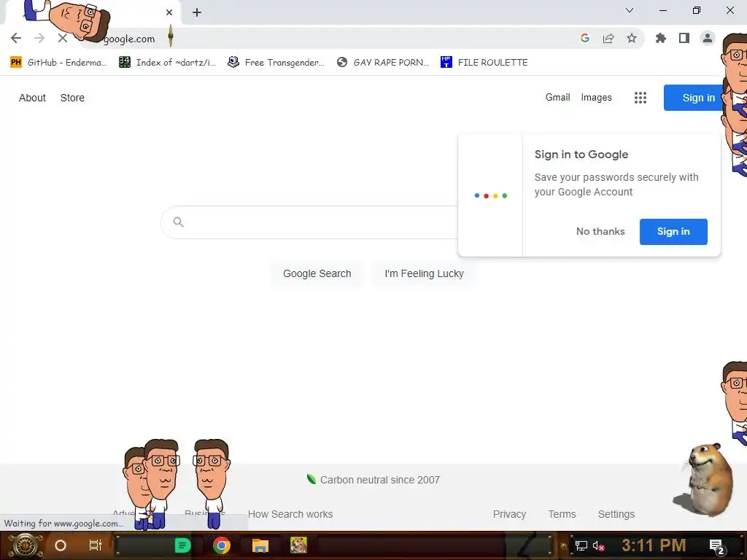This screenshot has height=560, width=747.
Task: Open Cortana circle on the taskbar
Action: point(61,545)
